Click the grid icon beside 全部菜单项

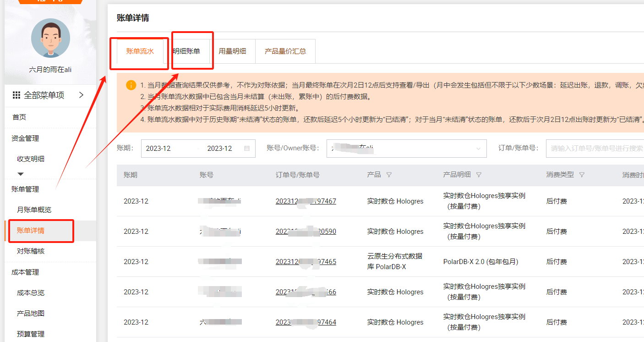click(16, 95)
